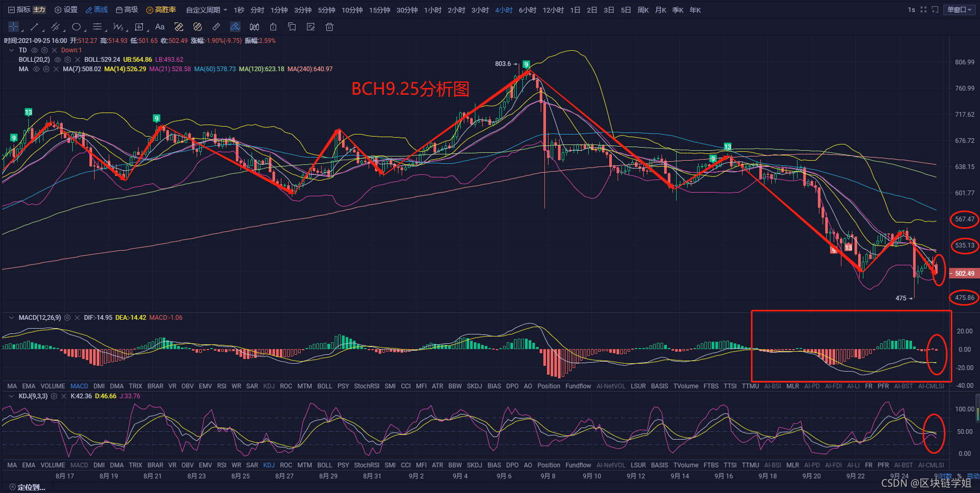
Task: Open the 设置 settings menu
Action: (66, 10)
